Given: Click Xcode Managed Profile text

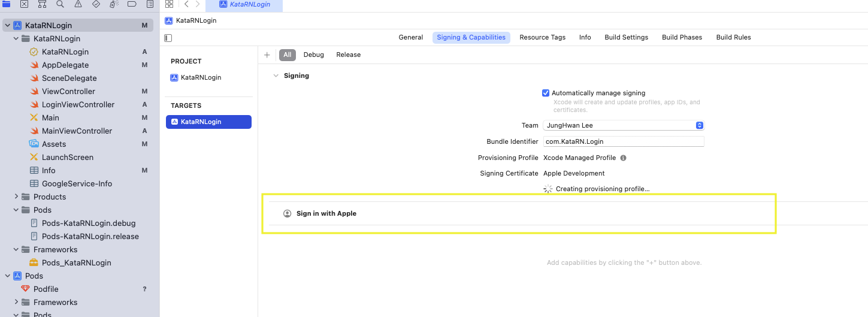Looking at the screenshot, I should click(x=579, y=158).
